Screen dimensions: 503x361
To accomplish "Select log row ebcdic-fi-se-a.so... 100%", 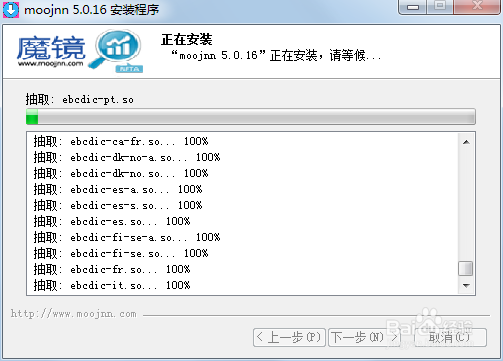I will click(127, 237).
